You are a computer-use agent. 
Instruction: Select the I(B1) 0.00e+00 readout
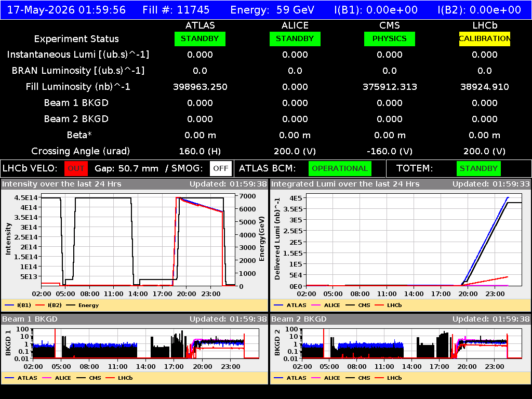[376, 10]
